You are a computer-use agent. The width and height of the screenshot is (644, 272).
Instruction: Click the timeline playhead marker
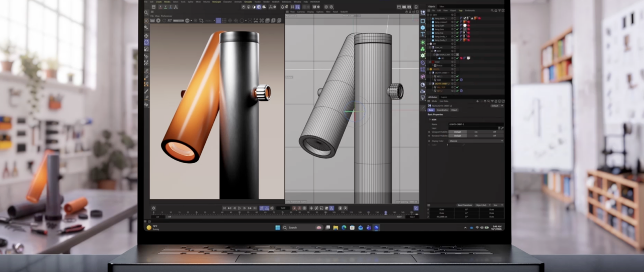click(385, 213)
